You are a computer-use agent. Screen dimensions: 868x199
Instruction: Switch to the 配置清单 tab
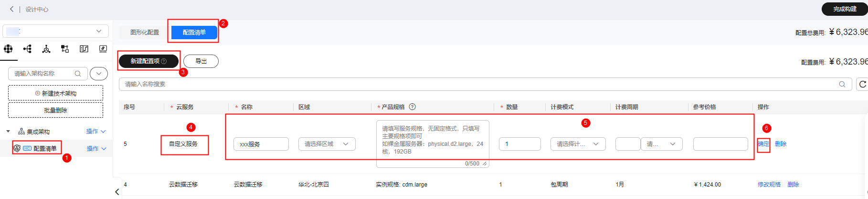194,33
